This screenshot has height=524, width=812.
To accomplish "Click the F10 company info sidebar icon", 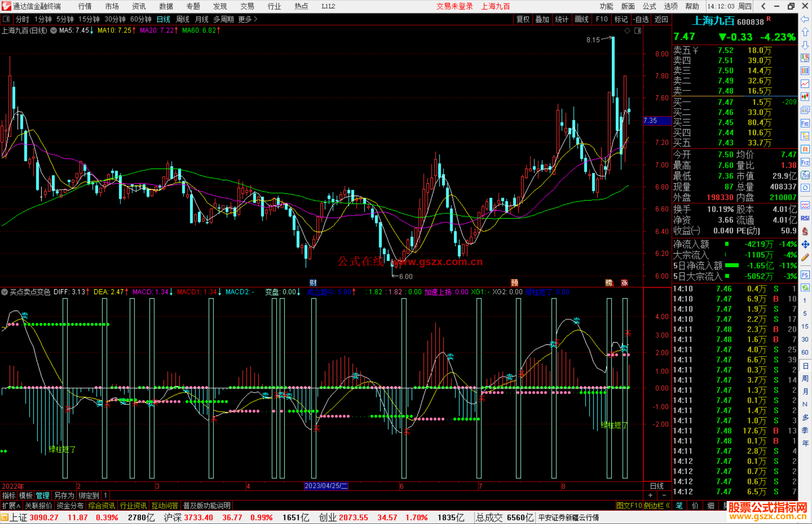I will [x=805, y=123].
